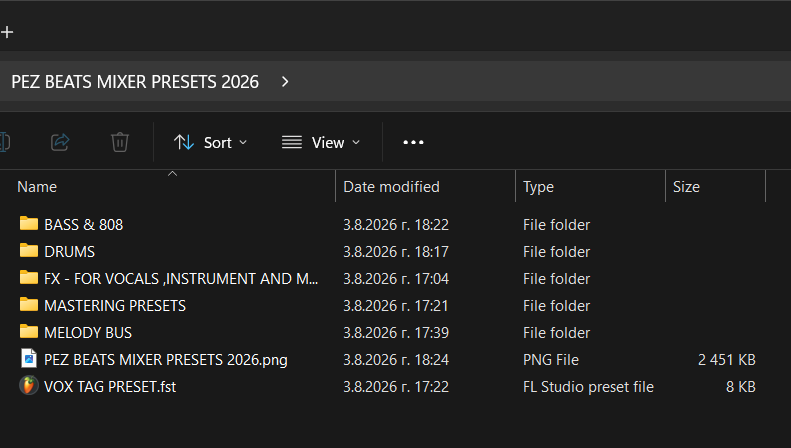Viewport: 791px width, 448px height.
Task: Click the Size column header
Action: pyautogui.click(x=686, y=187)
